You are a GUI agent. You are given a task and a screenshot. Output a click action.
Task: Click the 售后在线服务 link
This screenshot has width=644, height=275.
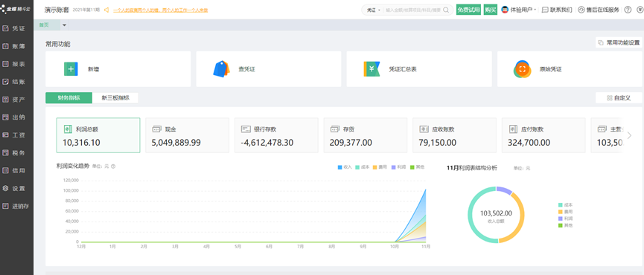click(x=603, y=10)
